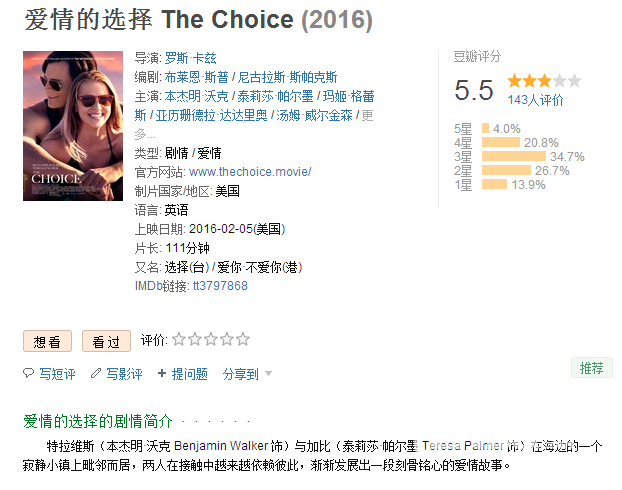
Task: Open The Choice movie poster thumbnail
Action: click(x=73, y=126)
